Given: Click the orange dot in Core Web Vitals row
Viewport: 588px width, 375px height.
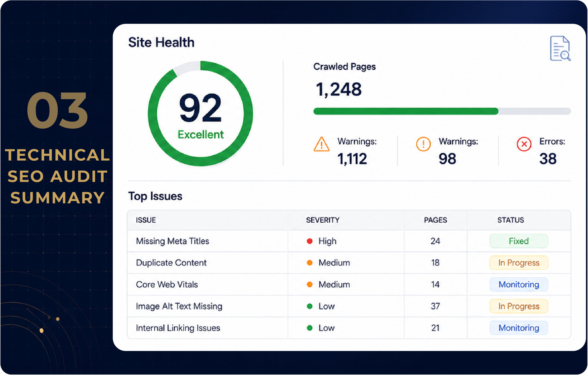Looking at the screenshot, I should tap(310, 285).
